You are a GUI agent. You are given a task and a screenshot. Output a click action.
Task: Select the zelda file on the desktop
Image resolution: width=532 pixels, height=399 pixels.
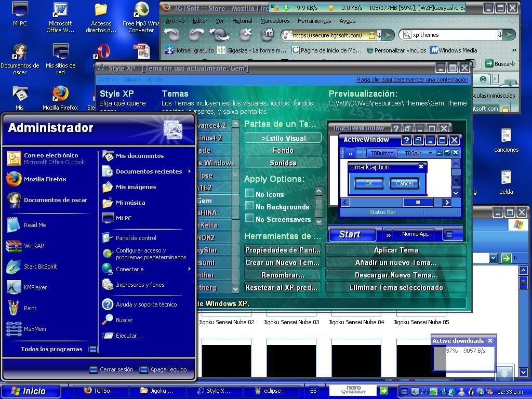(506, 182)
